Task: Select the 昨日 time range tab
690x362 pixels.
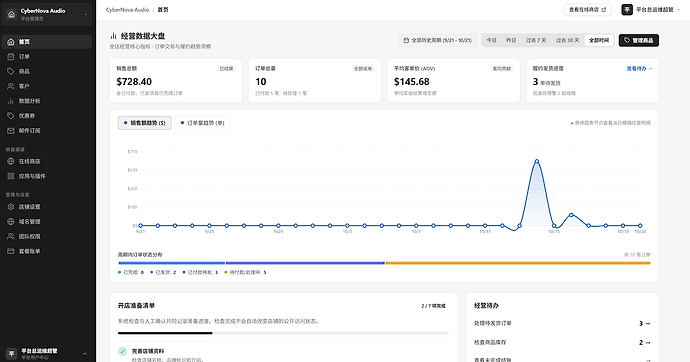Action: pyautogui.click(x=510, y=40)
